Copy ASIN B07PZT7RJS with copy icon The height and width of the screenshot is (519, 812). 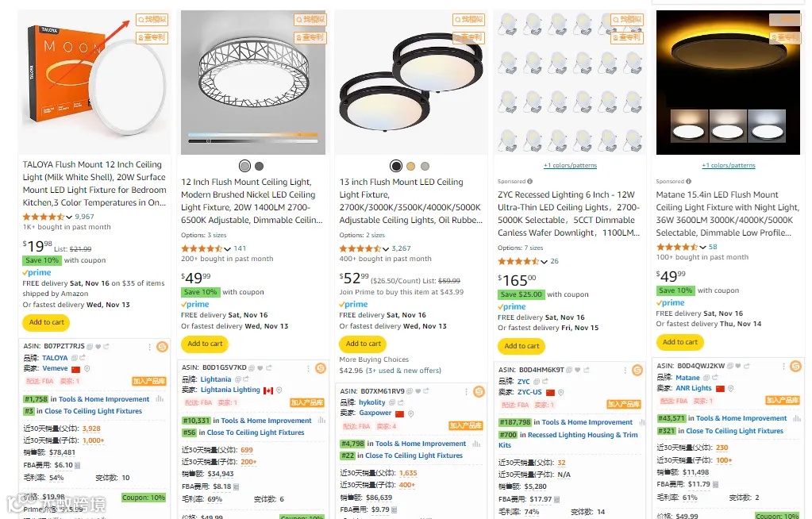coord(90,346)
